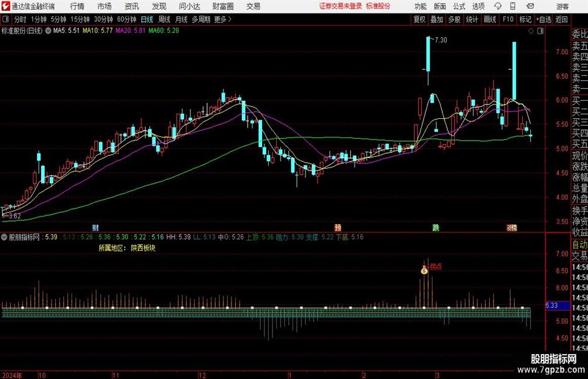Expand the 更多 period options
The width and height of the screenshot is (588, 379).
(x=223, y=19)
